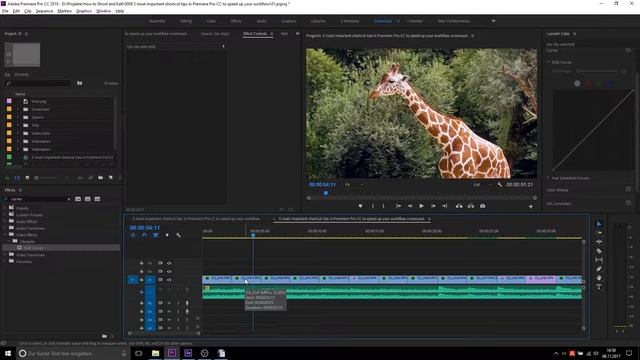Click the New Item icon in Project panel
This screenshot has width=640, height=360.
[x=110, y=178]
